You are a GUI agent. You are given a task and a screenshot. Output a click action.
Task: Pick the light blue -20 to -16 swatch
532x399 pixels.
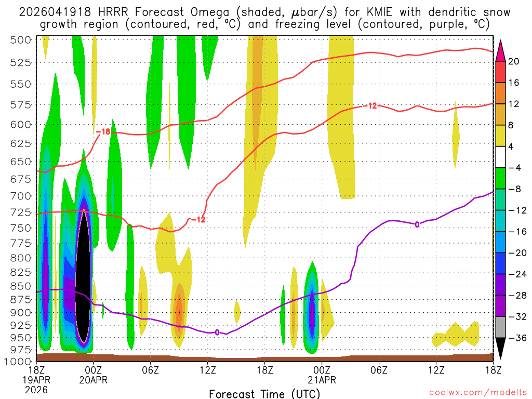(500, 242)
